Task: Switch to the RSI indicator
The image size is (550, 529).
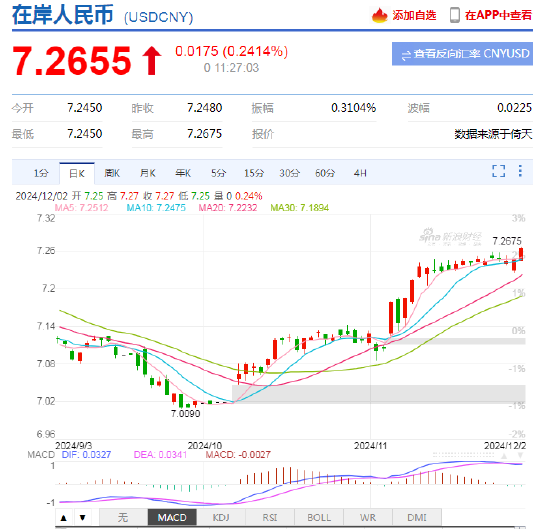Action: (x=270, y=517)
